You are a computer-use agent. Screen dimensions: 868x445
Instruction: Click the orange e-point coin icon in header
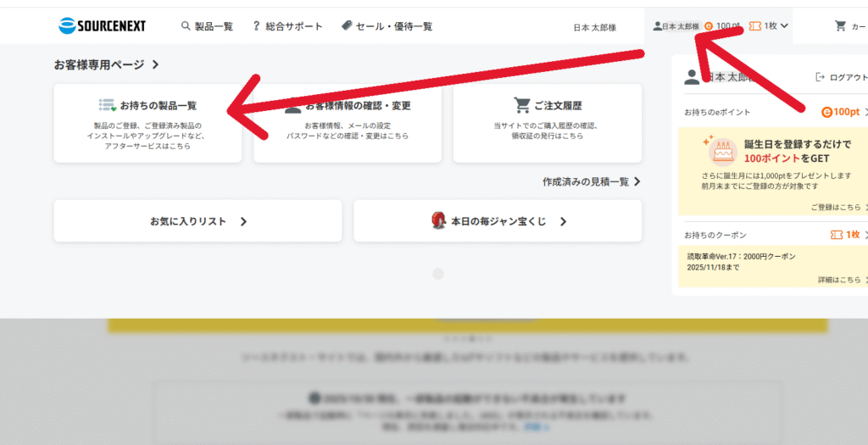click(x=709, y=26)
